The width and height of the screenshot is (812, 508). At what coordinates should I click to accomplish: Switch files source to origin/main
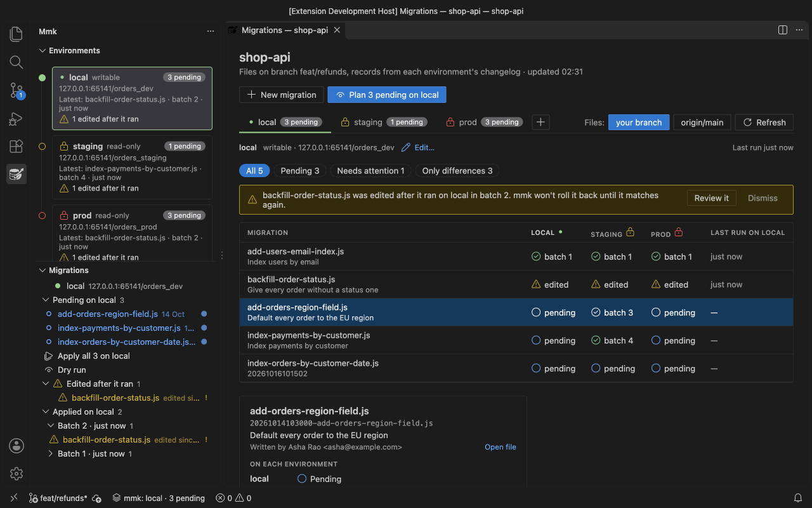702,123
